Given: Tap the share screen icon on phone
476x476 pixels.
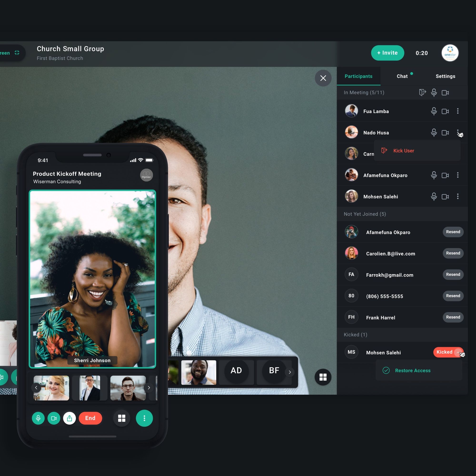Looking at the screenshot, I should click(x=69, y=418).
